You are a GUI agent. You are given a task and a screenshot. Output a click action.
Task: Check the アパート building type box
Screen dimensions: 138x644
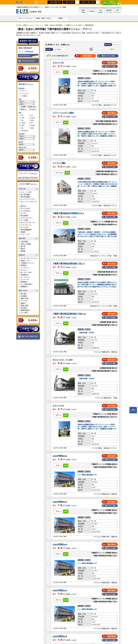tap(20, 91)
